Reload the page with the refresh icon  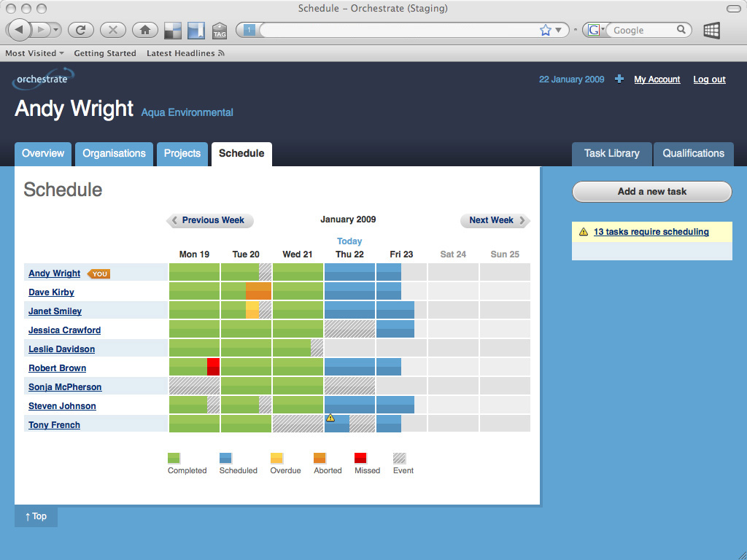(x=80, y=30)
